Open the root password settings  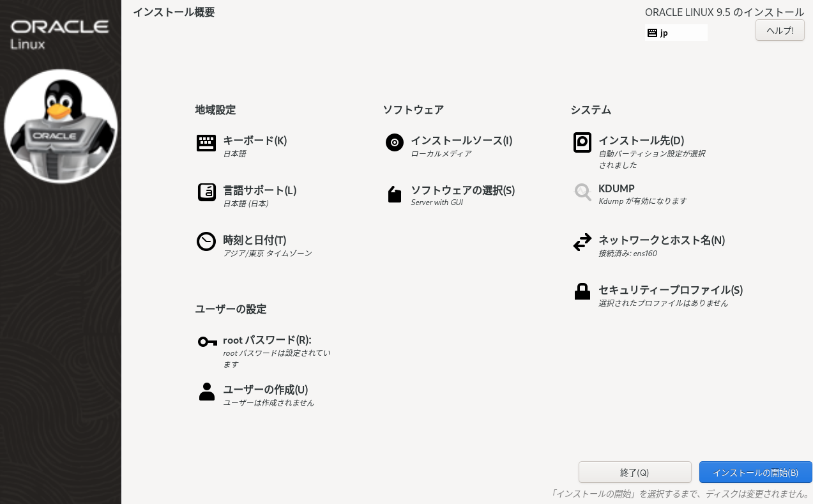pyautogui.click(x=266, y=340)
